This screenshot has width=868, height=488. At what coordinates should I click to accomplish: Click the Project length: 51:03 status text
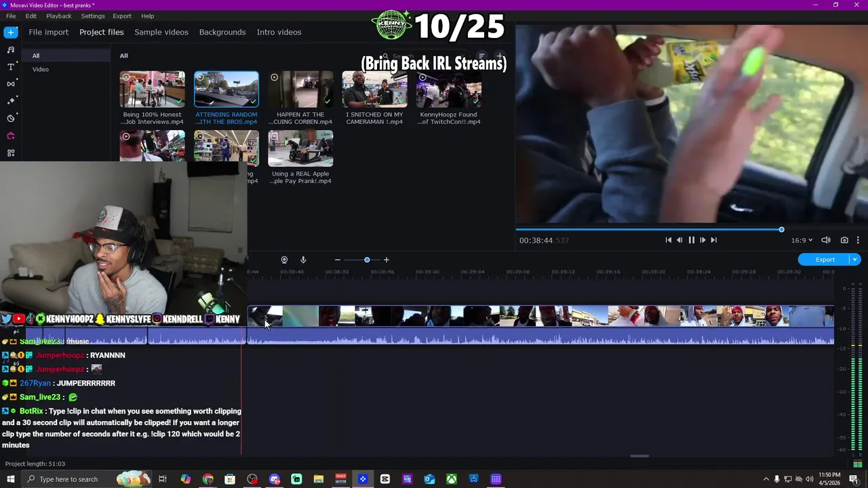35,464
